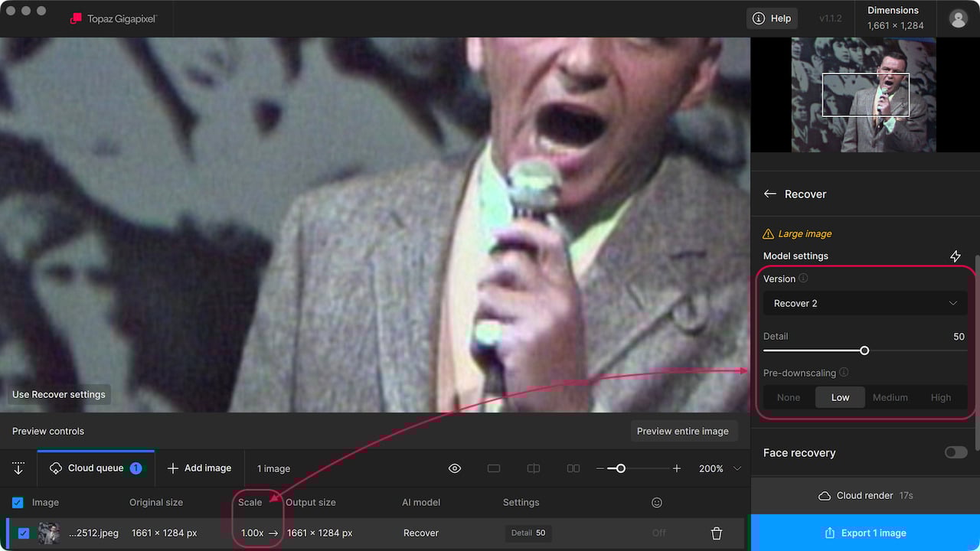
Task: Click the lightning bolt auto settings icon
Action: (955, 256)
